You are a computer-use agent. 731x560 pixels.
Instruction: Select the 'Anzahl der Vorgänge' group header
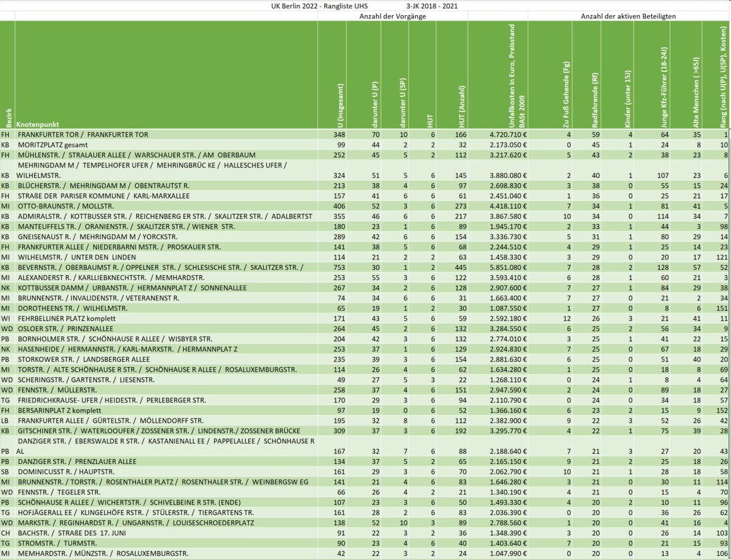point(391,16)
